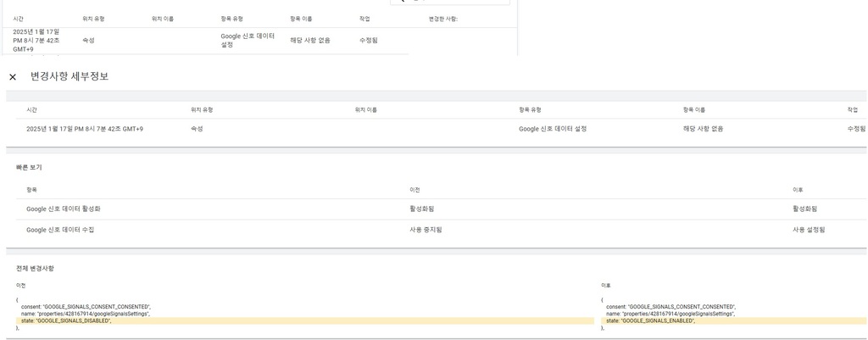Select the 변경한 사람 column header
The width and height of the screenshot is (868, 340).
tap(443, 19)
